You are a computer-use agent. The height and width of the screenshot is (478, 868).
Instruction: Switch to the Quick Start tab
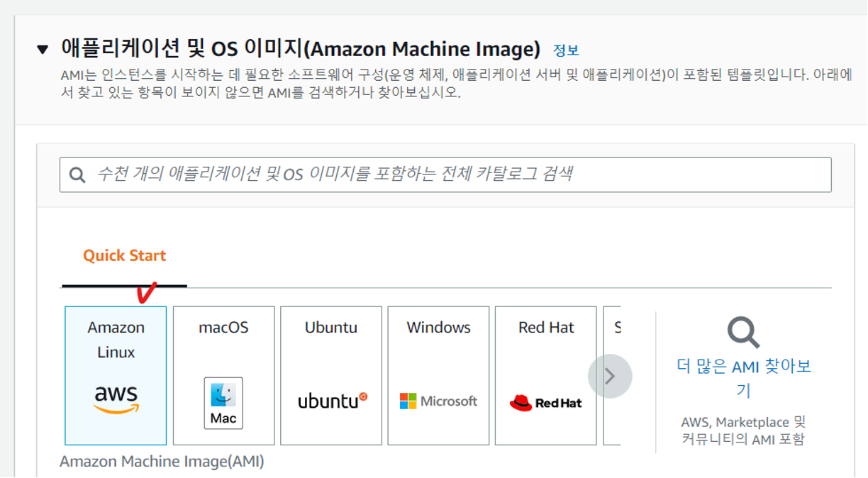124,255
